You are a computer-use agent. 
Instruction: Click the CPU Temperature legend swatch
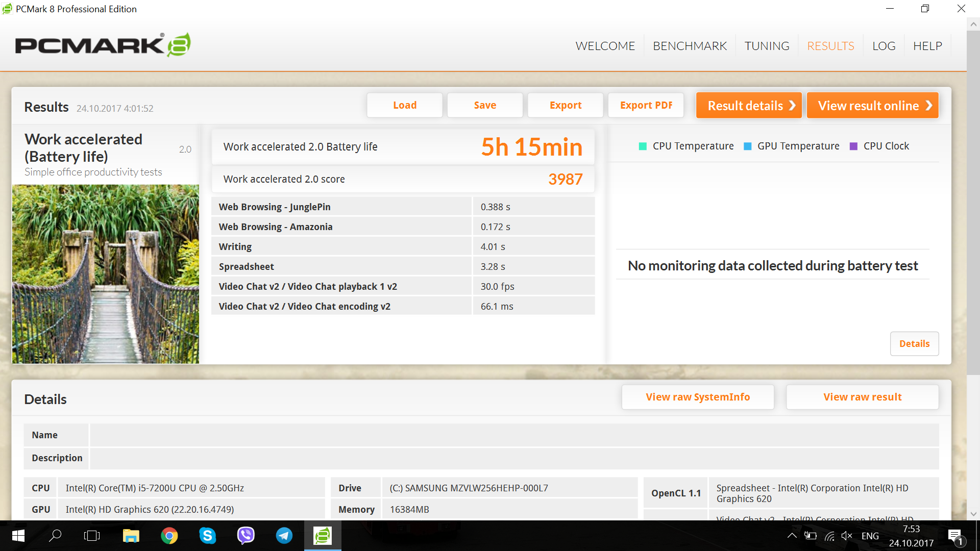pyautogui.click(x=643, y=146)
